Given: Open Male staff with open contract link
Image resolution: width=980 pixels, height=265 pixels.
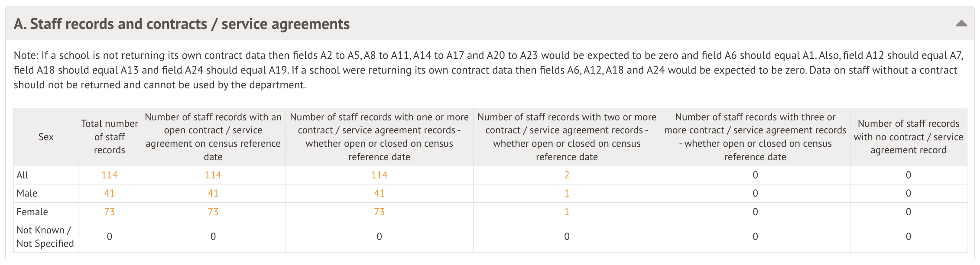Looking at the screenshot, I should tap(213, 193).
